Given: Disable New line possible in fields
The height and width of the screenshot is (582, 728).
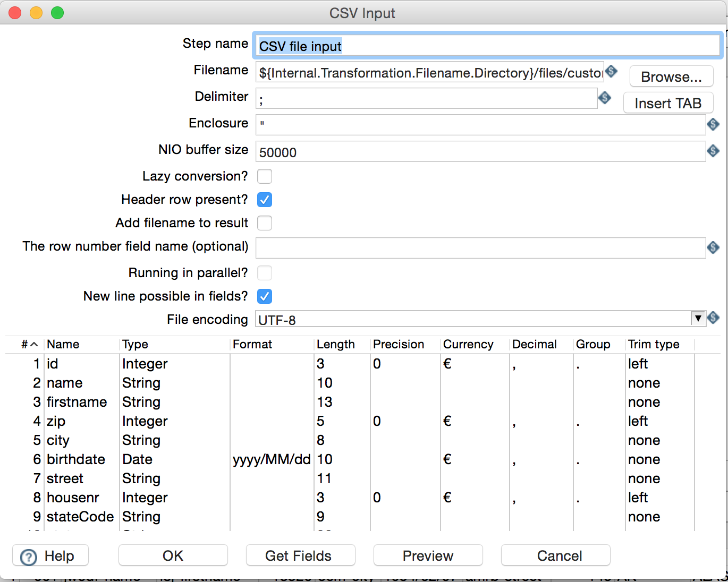Looking at the screenshot, I should [x=265, y=296].
